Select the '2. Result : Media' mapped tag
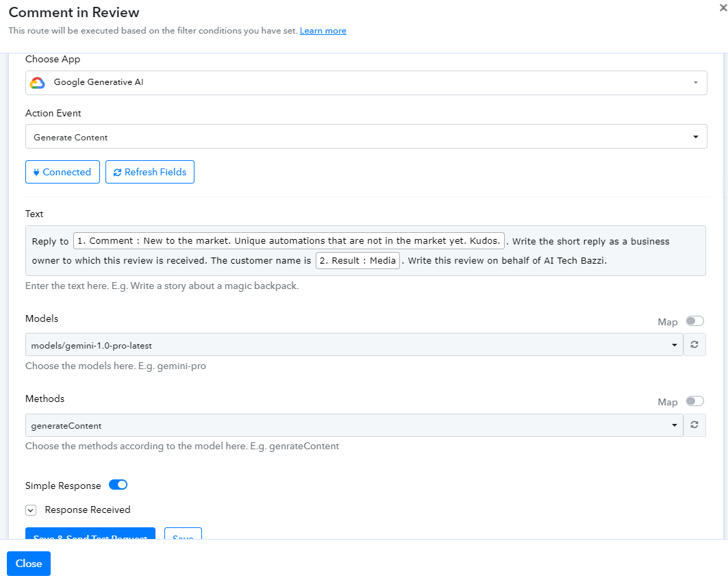This screenshot has height=578, width=728. click(x=357, y=260)
